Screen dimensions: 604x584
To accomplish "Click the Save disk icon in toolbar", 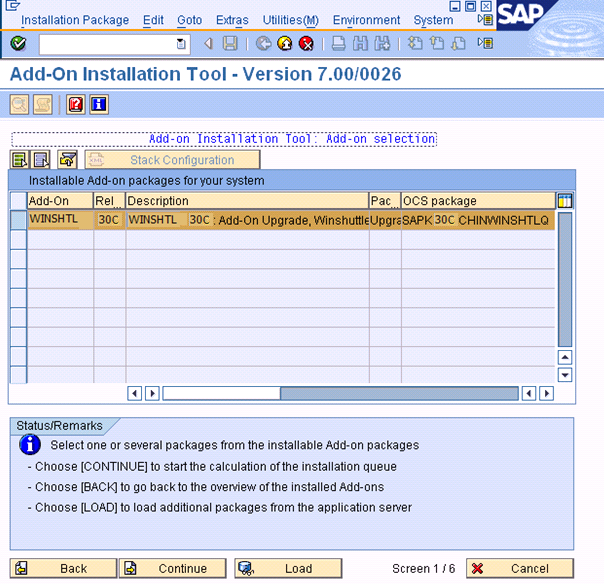I will (x=230, y=43).
